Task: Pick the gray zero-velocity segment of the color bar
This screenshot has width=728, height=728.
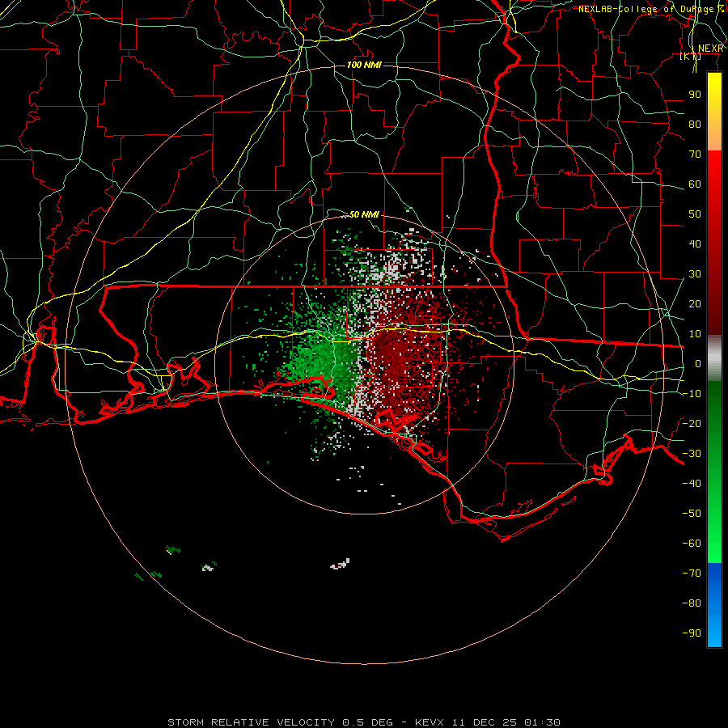Action: [x=714, y=358]
